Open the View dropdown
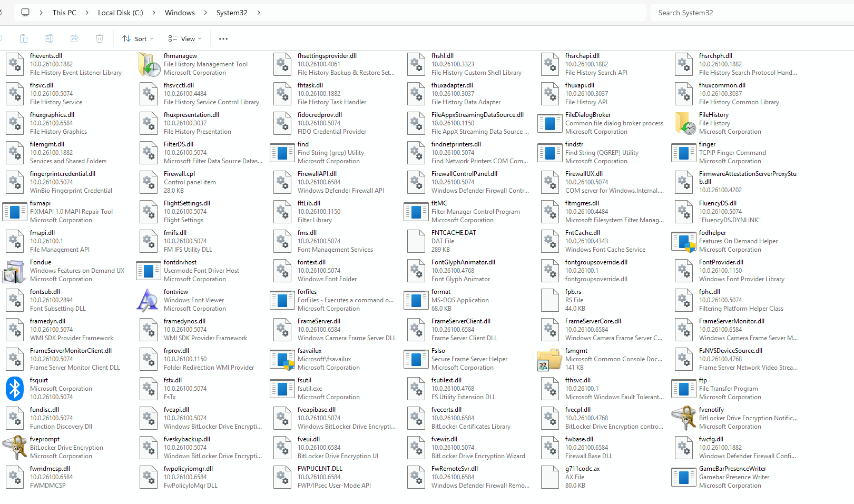Viewport: 854px width, 504px height. click(x=185, y=38)
